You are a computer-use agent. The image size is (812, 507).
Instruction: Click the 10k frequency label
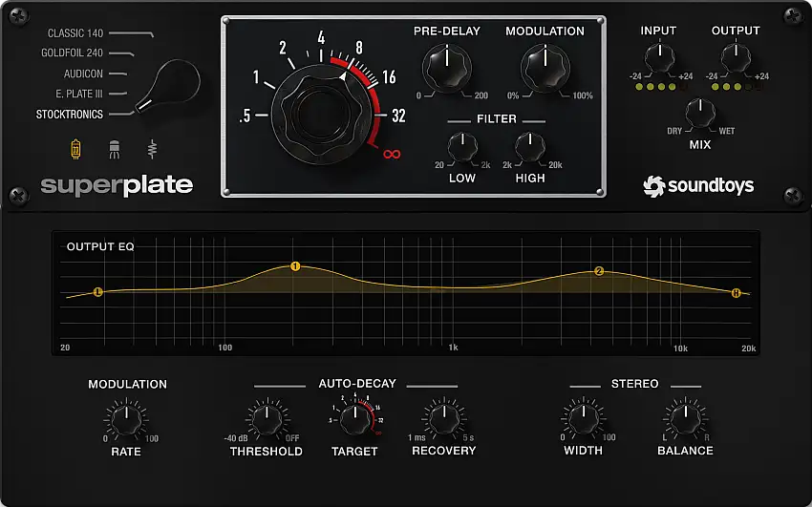[680, 349]
